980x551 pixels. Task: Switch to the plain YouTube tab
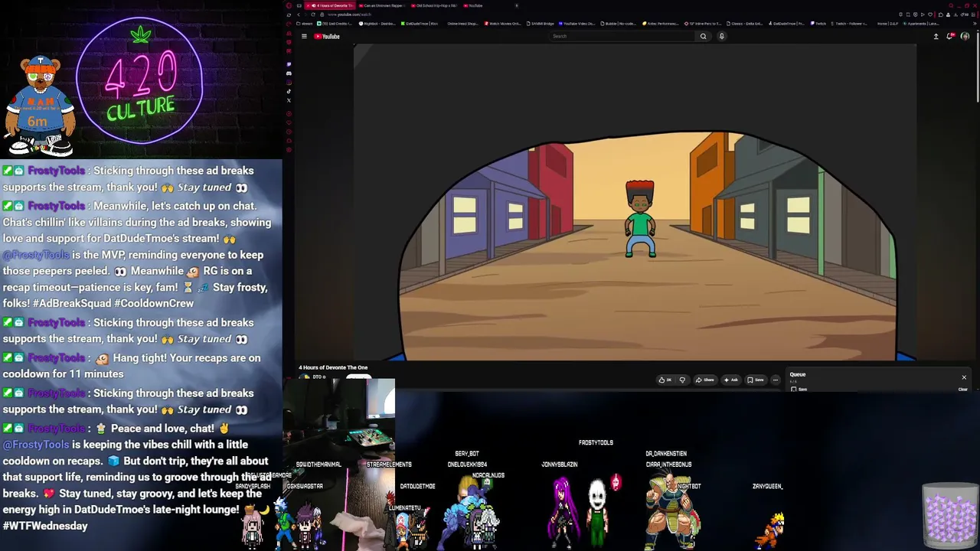point(475,5)
